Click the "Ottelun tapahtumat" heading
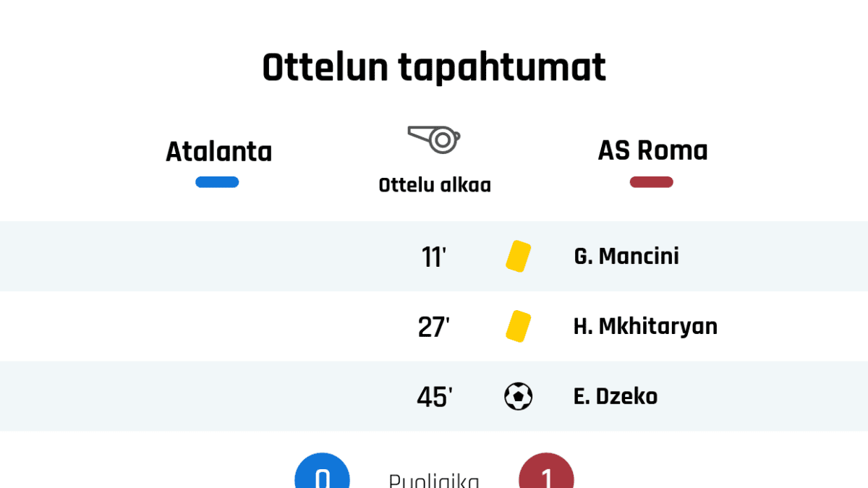The height and width of the screenshot is (488, 868). click(x=434, y=69)
